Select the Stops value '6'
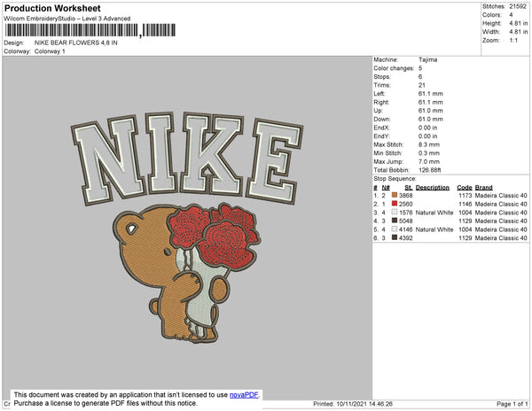Image resolution: width=532 pixels, height=411 pixels. click(x=420, y=76)
